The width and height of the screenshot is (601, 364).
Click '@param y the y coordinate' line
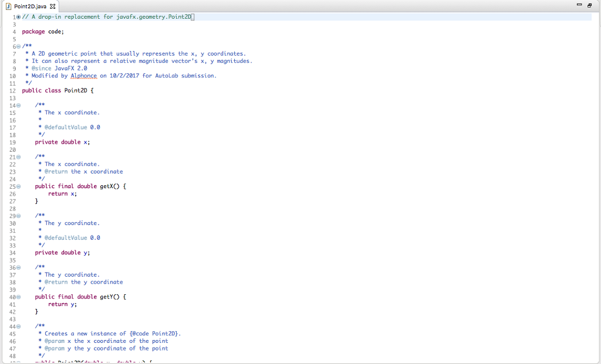[106, 348]
